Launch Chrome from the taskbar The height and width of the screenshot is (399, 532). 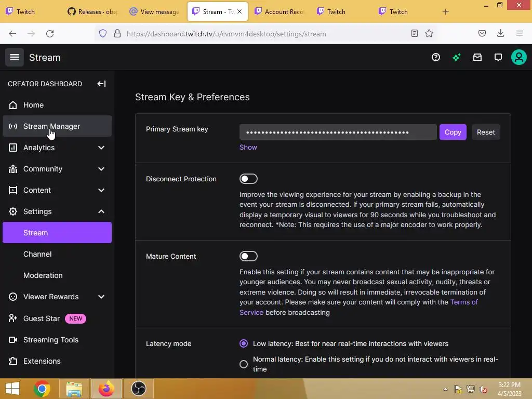pos(42,389)
